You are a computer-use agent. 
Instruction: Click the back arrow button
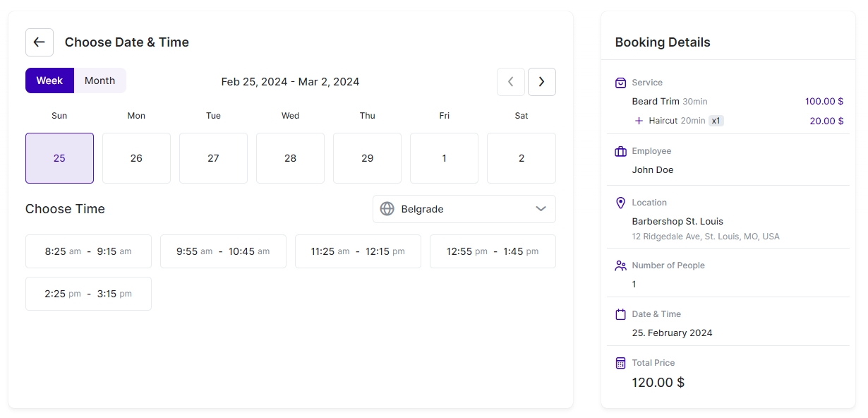pyautogui.click(x=40, y=42)
